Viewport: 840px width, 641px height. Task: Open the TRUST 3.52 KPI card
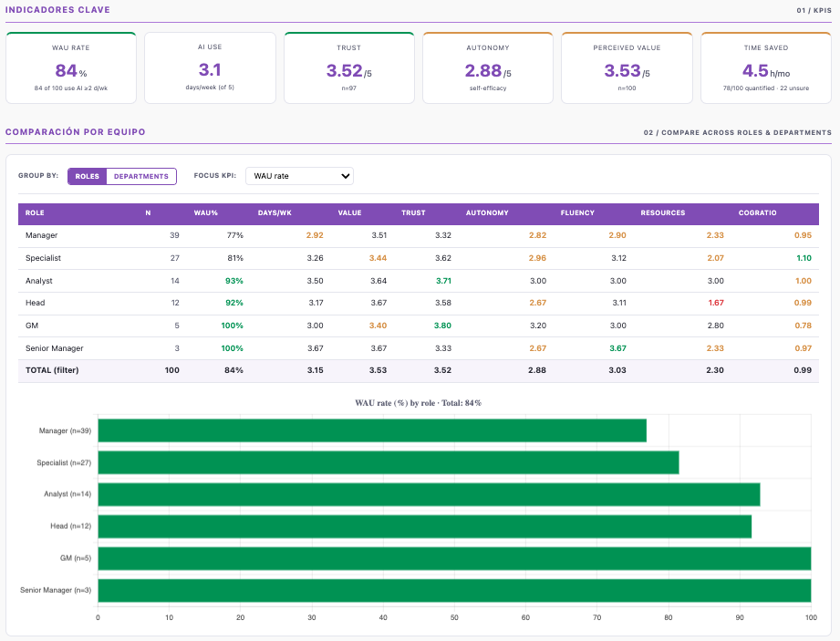[348, 68]
